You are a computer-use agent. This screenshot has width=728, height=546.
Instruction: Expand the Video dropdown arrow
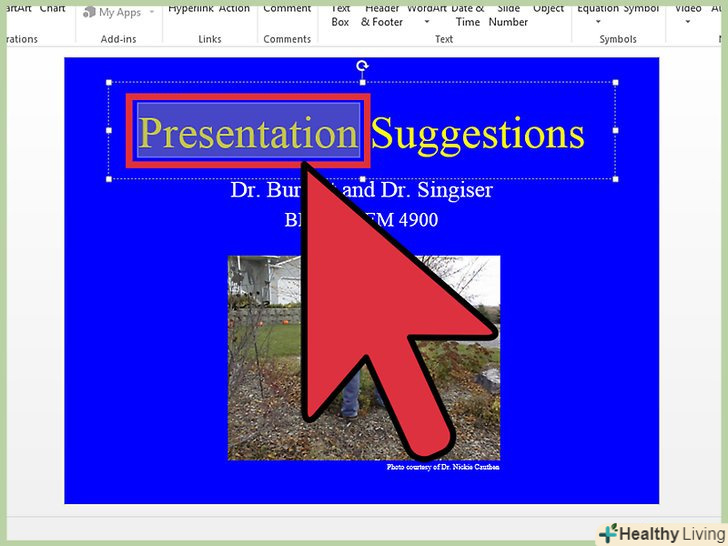tap(688, 22)
